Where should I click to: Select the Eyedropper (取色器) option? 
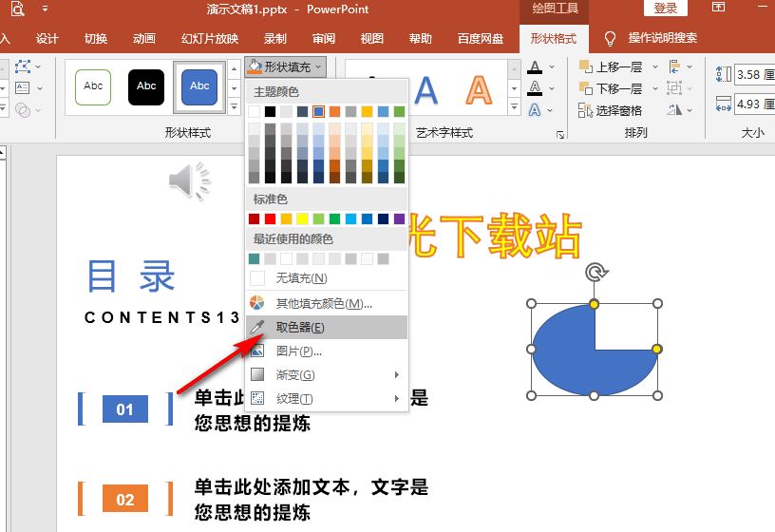click(x=299, y=328)
